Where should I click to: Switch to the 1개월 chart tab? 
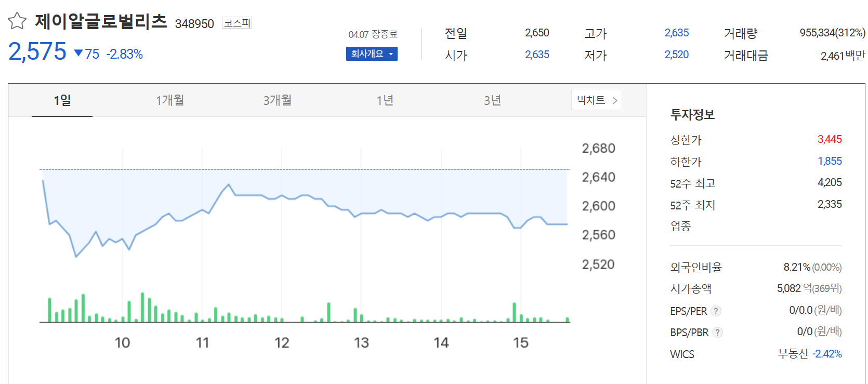coord(170,100)
